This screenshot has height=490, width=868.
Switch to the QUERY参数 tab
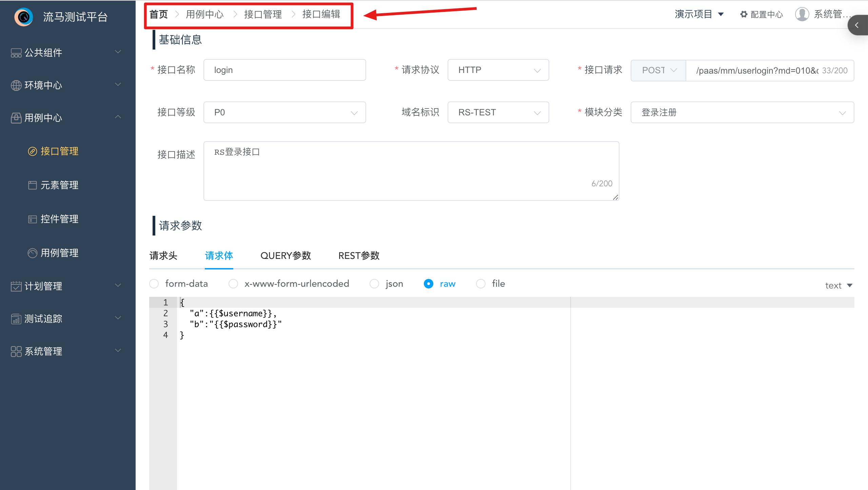click(286, 256)
